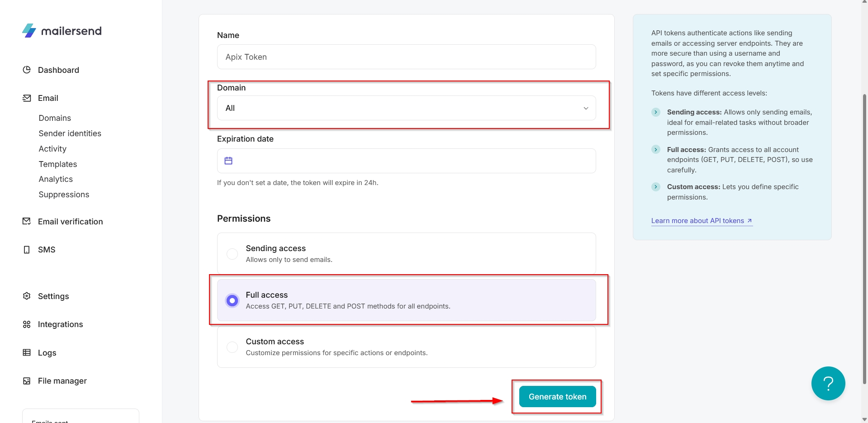Follow the Learn more about API tokens link

pos(702,221)
